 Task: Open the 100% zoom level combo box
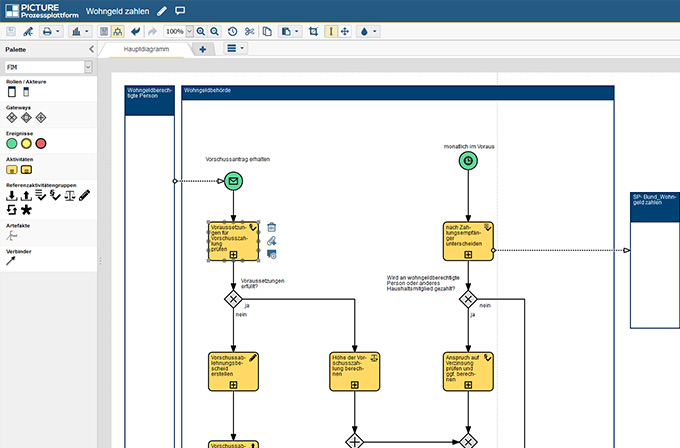coord(179,31)
